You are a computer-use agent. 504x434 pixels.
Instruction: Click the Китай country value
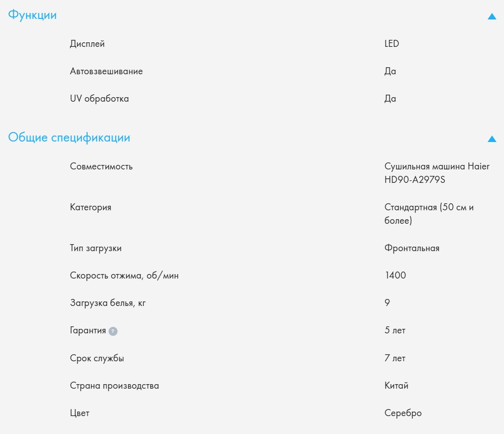[x=396, y=386]
